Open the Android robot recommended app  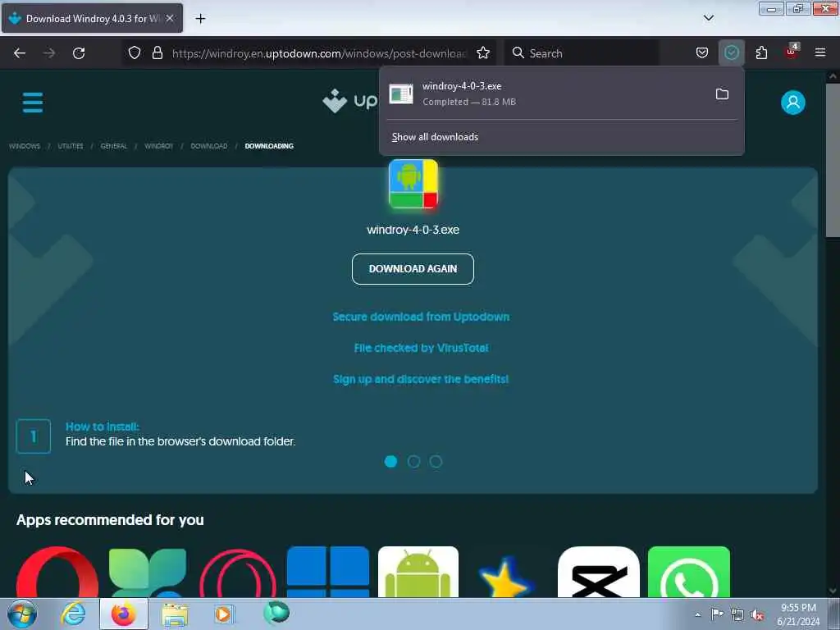(418, 572)
